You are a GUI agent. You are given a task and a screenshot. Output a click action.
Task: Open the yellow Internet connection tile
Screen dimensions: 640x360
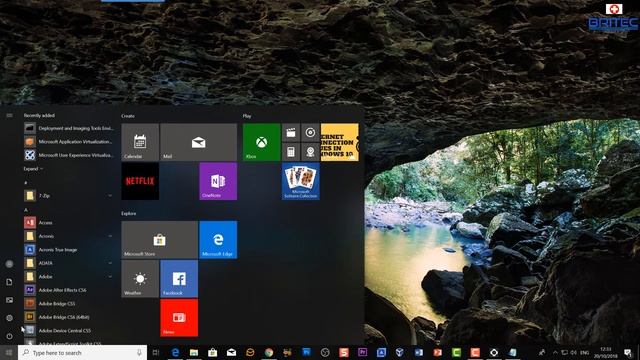pos(340,142)
